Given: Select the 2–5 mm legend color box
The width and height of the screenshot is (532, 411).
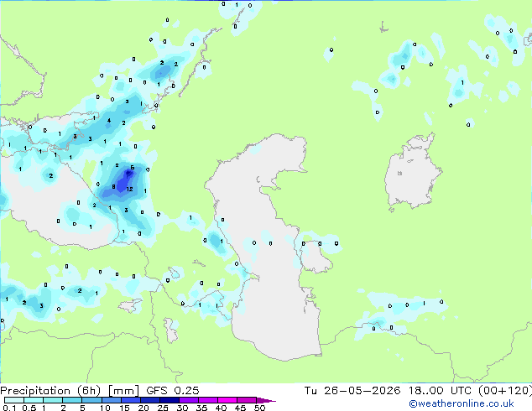Looking at the screenshot, I should tap(72, 400).
